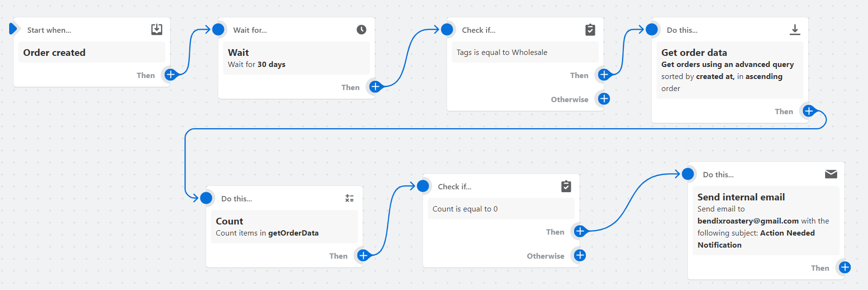868x290 pixels.
Task: Click envelope icon on Send internal email card
Action: [831, 174]
